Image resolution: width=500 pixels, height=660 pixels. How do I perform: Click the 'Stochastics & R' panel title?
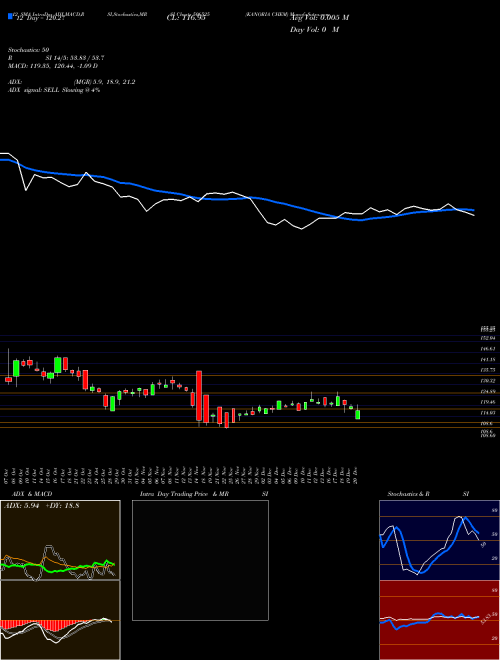[x=408, y=494]
